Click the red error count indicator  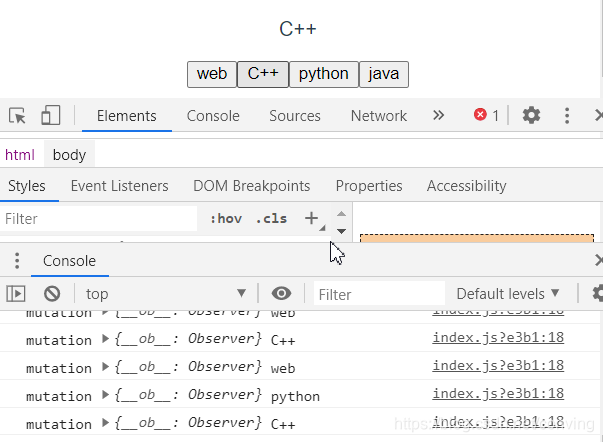(486, 116)
